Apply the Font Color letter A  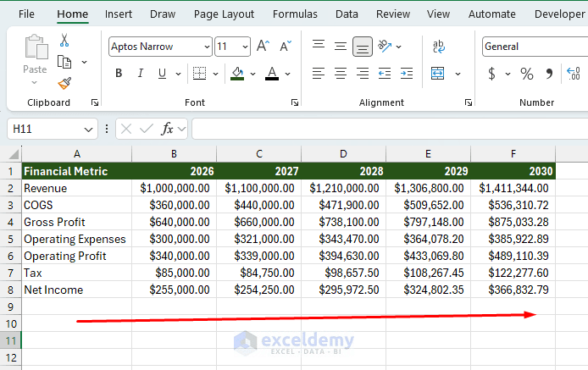pyautogui.click(x=272, y=74)
